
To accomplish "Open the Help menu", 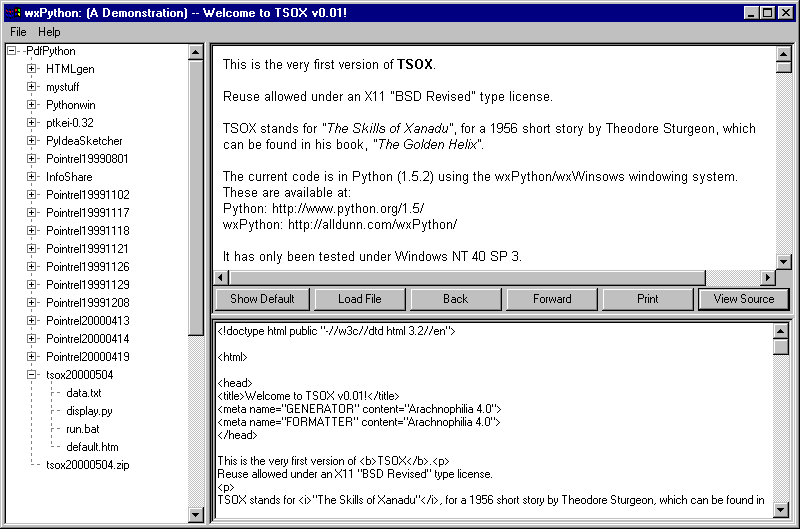I will (49, 32).
